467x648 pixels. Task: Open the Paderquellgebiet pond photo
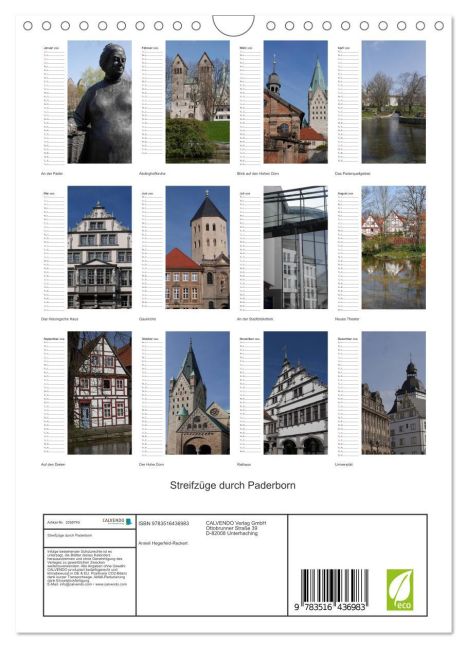click(393, 102)
